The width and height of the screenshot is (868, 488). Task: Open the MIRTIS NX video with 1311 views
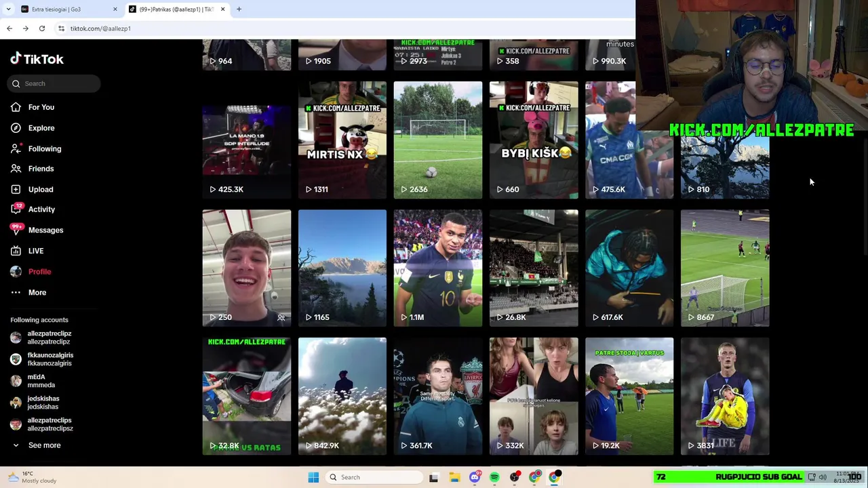[x=342, y=140]
